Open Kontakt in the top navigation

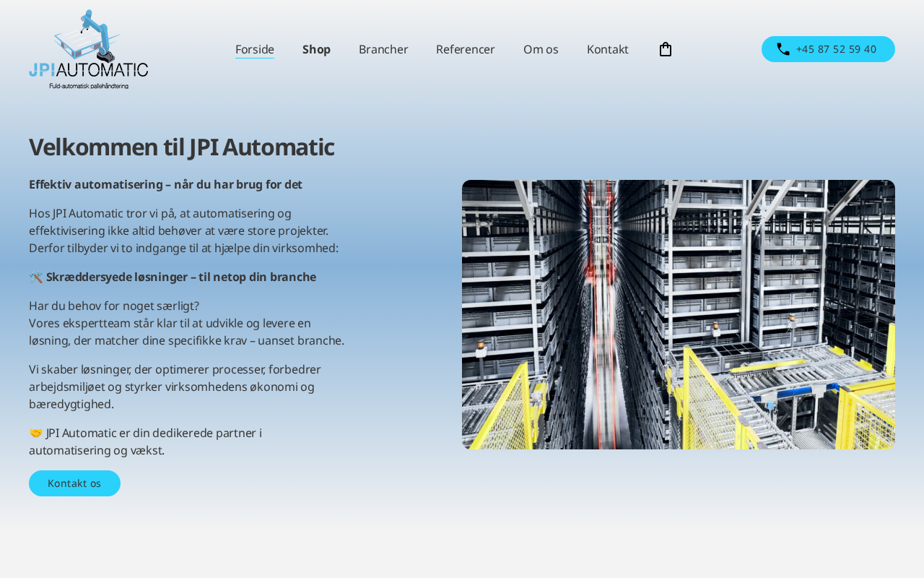pyautogui.click(x=608, y=49)
